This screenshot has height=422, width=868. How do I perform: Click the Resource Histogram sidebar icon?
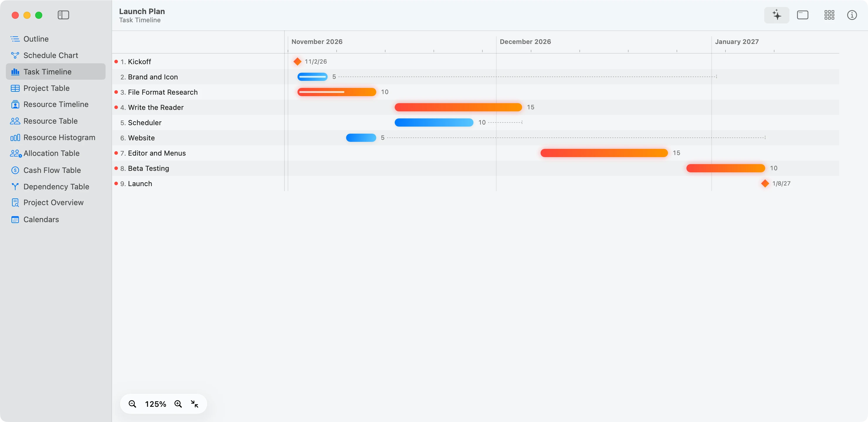coord(15,137)
